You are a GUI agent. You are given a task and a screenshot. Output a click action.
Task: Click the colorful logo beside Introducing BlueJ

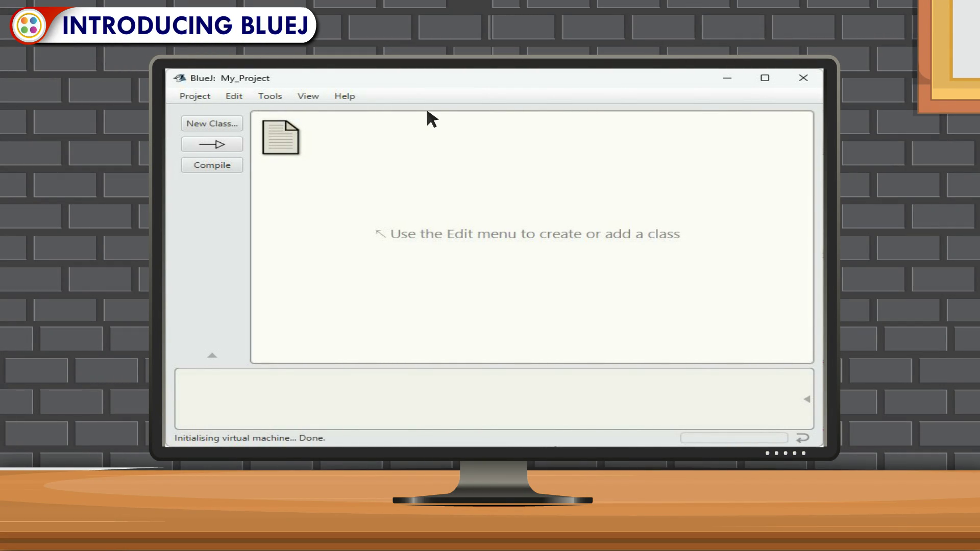[x=29, y=25]
